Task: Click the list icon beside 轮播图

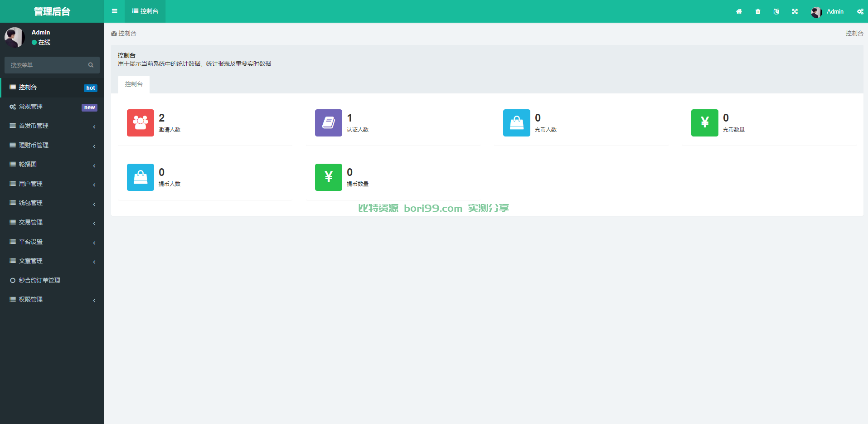Action: (13, 164)
